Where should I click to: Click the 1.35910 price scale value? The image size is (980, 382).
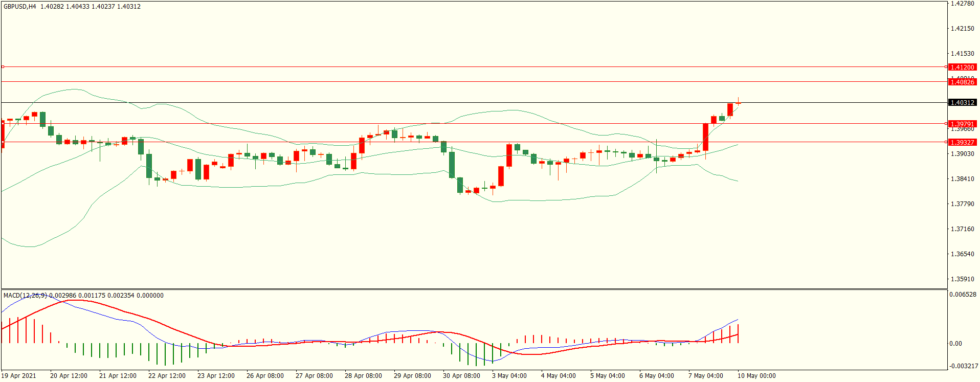[x=962, y=279]
